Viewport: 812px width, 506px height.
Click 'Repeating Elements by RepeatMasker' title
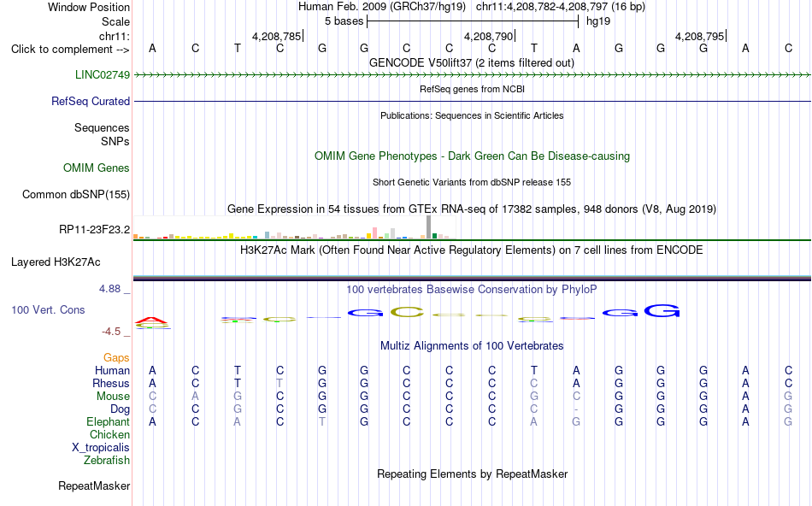[473, 474]
